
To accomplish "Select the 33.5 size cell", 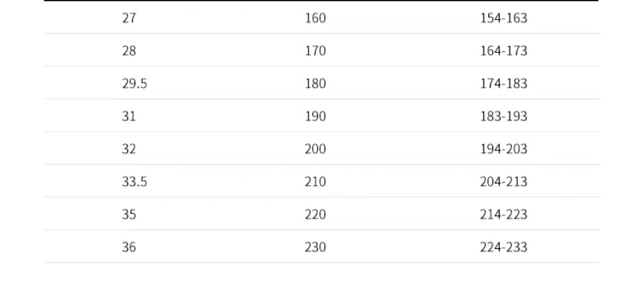I will click(x=134, y=182).
